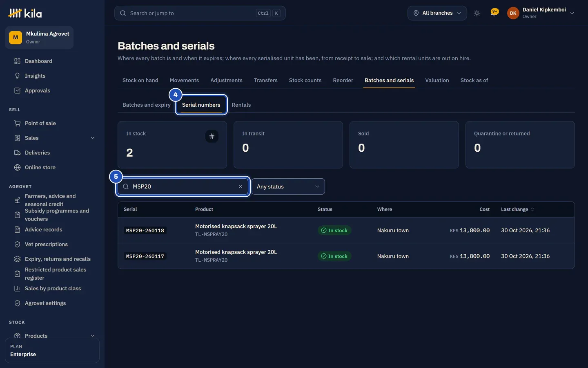Viewport: 588px width, 368px height.
Task: Focus the Search or jump to field
Action: point(200,13)
